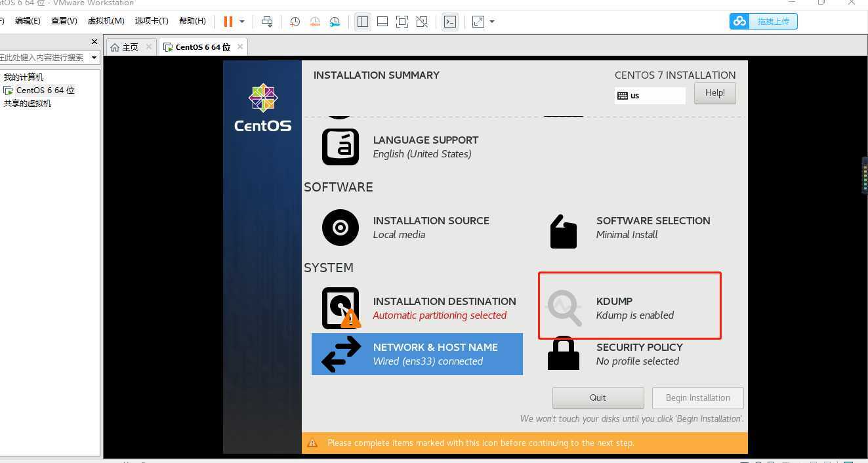Click the us keyboard layout indicator
The height and width of the screenshot is (463, 868).
coord(650,96)
